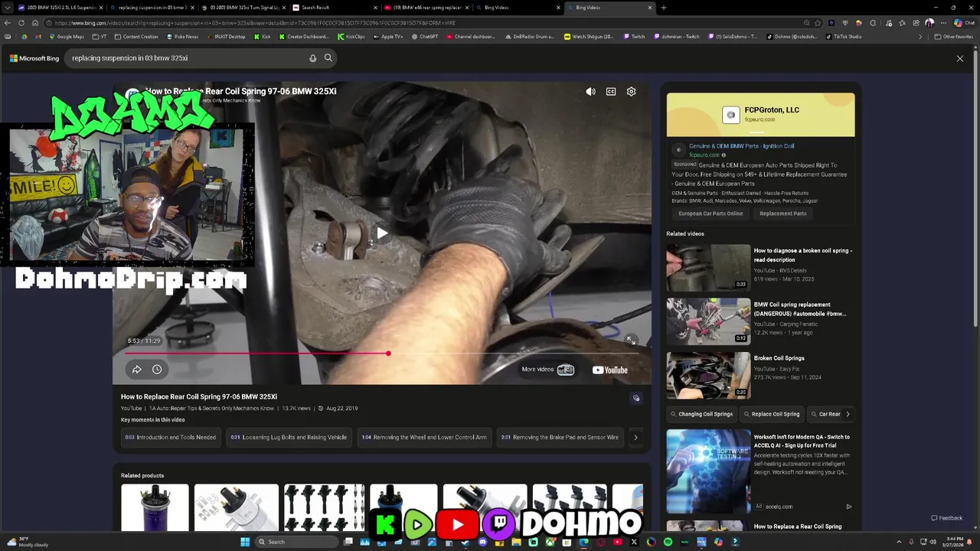The width and height of the screenshot is (980, 551).
Task: Open Replacement Parts ad link
Action: [782, 214]
